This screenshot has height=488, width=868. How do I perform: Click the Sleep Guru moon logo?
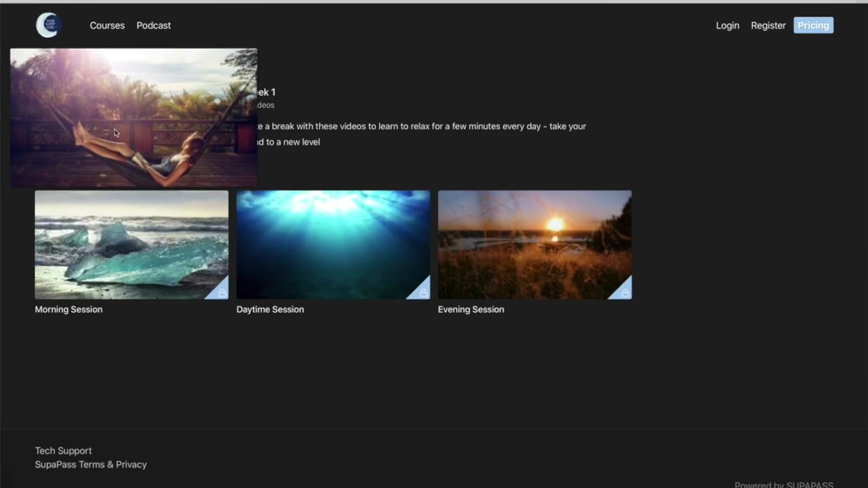tap(47, 25)
